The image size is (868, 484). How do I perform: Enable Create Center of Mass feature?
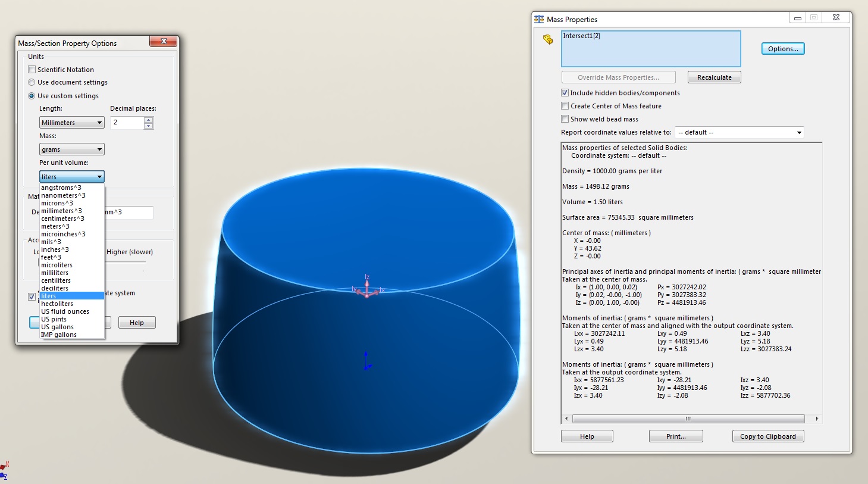(565, 105)
